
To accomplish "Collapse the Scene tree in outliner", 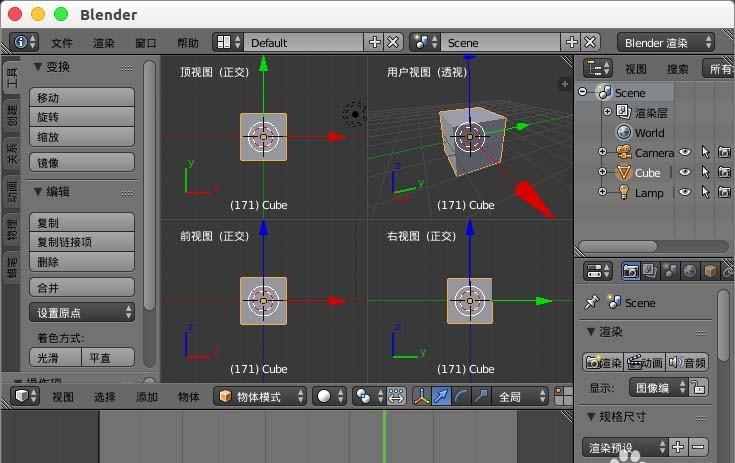I will click(x=583, y=91).
